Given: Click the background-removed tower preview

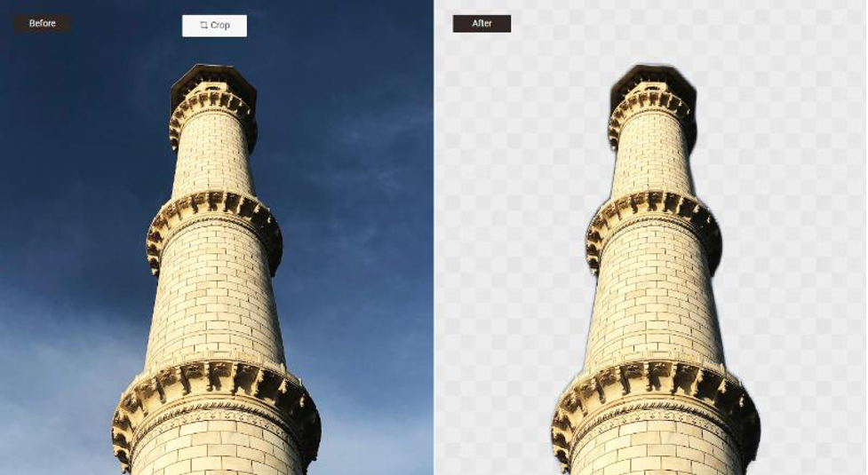Looking at the screenshot, I should click(651, 238).
